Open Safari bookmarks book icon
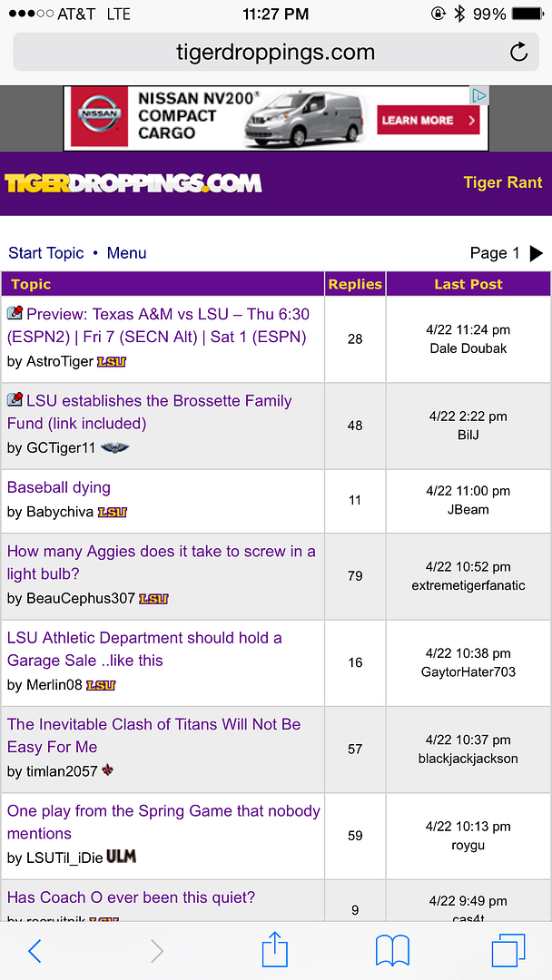 coord(392,950)
